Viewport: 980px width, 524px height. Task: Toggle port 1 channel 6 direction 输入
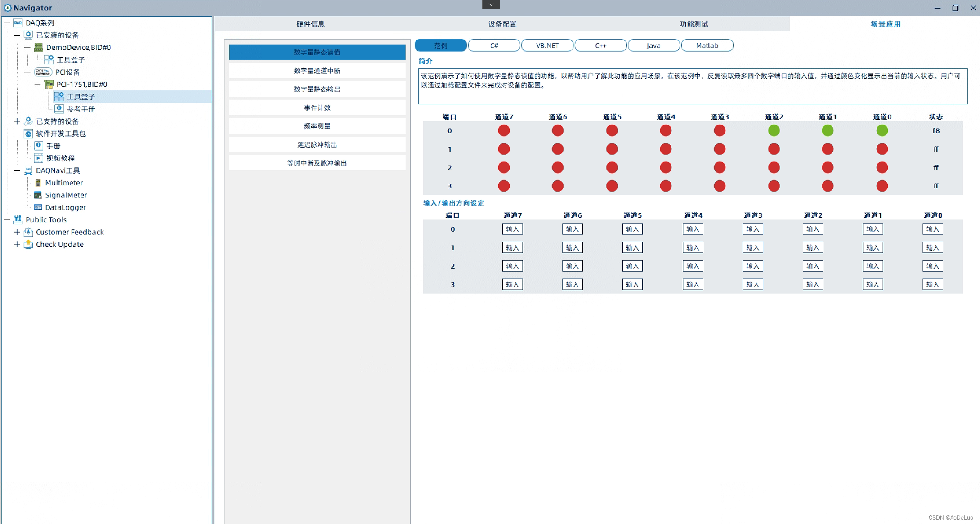(573, 248)
